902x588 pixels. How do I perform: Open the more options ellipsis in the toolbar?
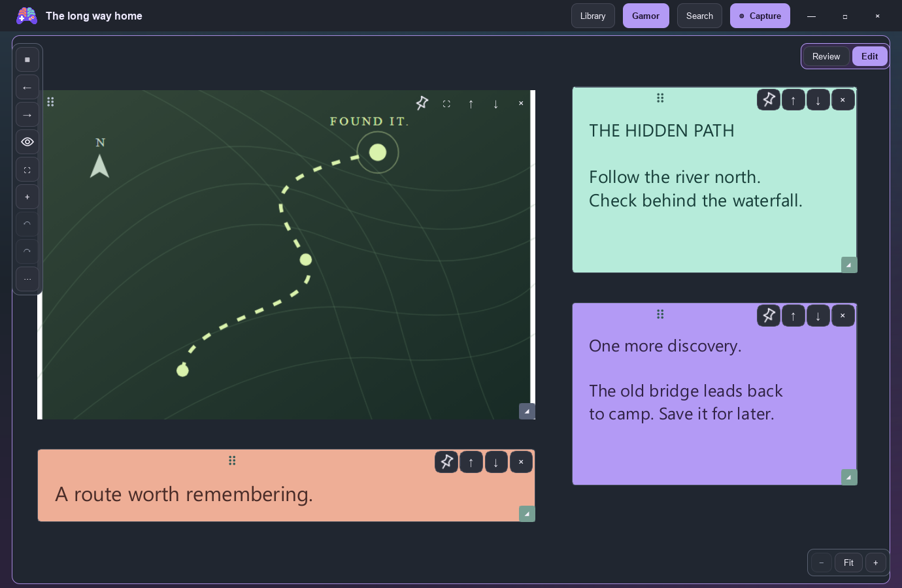click(27, 279)
